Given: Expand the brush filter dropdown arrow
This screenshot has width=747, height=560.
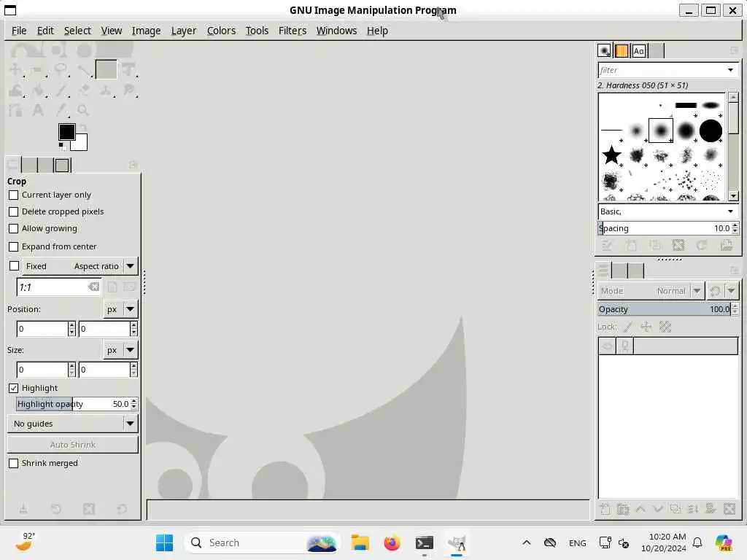Looking at the screenshot, I should pyautogui.click(x=730, y=70).
